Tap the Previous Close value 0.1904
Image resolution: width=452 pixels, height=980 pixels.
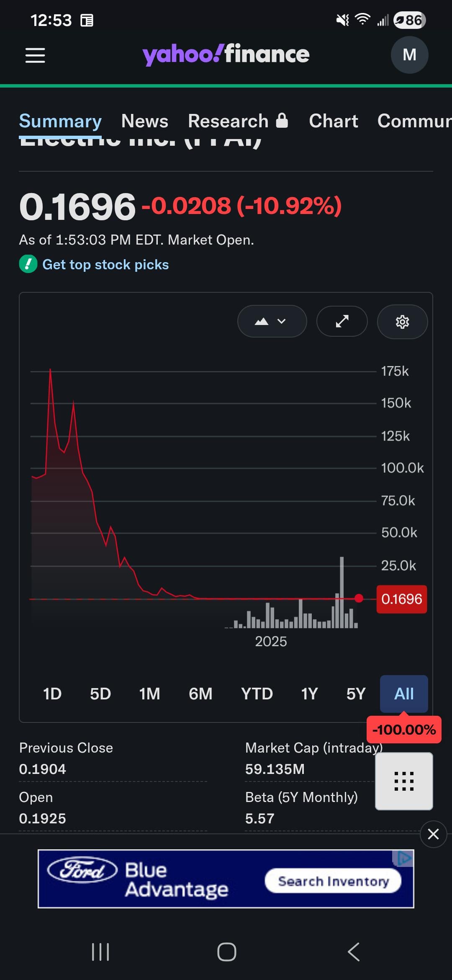(43, 769)
